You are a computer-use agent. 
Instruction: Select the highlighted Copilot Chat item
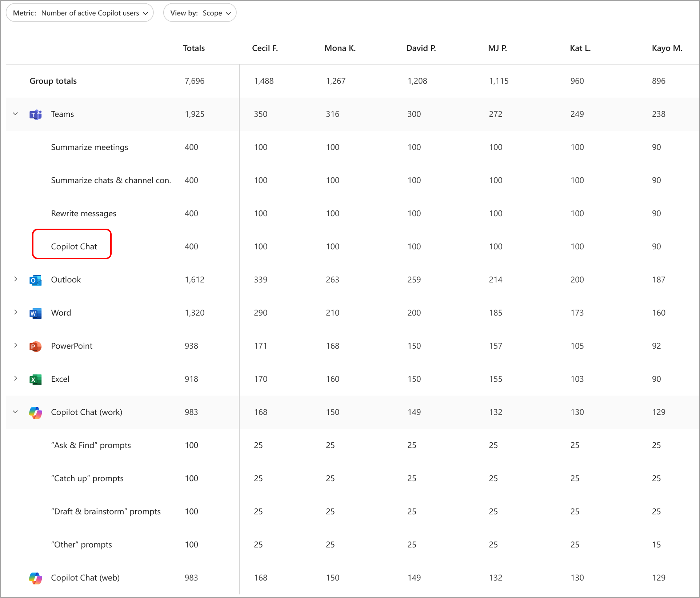[x=72, y=246]
